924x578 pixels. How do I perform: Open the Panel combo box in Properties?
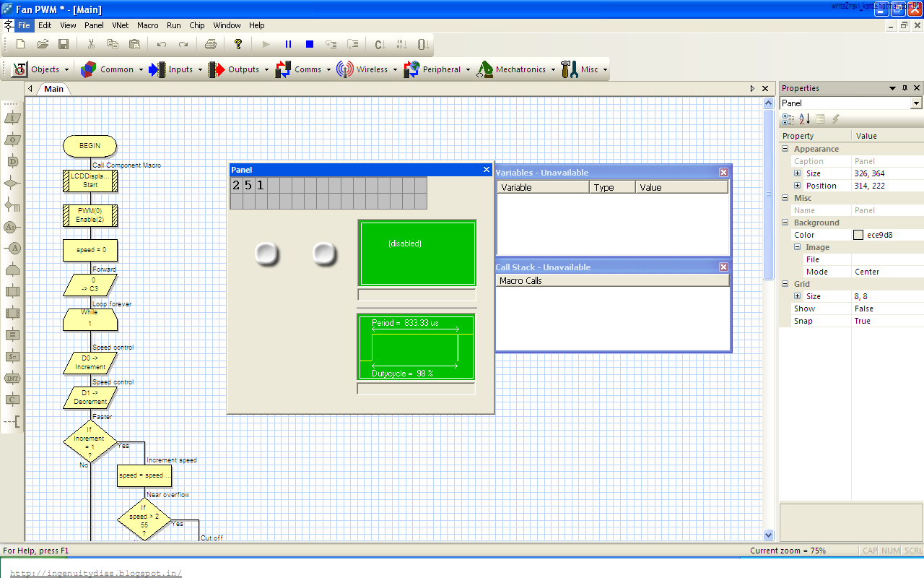(x=851, y=103)
